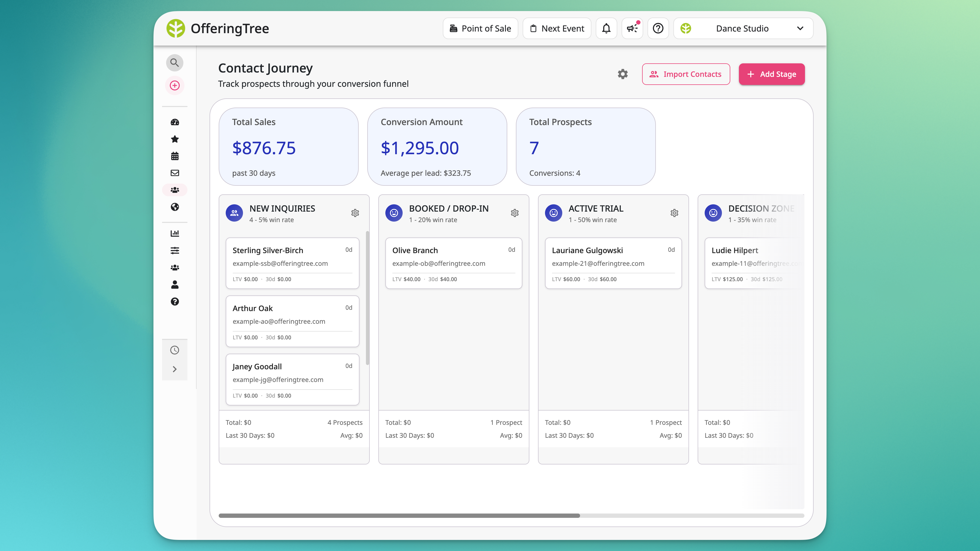This screenshot has width=980, height=551.
Task: Open the dashboard gauge icon in sidebar
Action: pyautogui.click(x=175, y=122)
